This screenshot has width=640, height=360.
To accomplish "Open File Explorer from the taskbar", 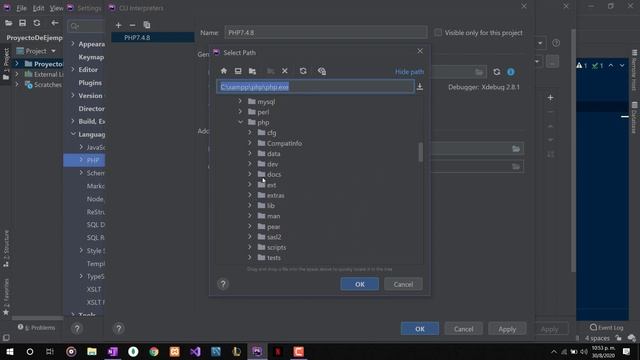I will [x=92, y=351].
